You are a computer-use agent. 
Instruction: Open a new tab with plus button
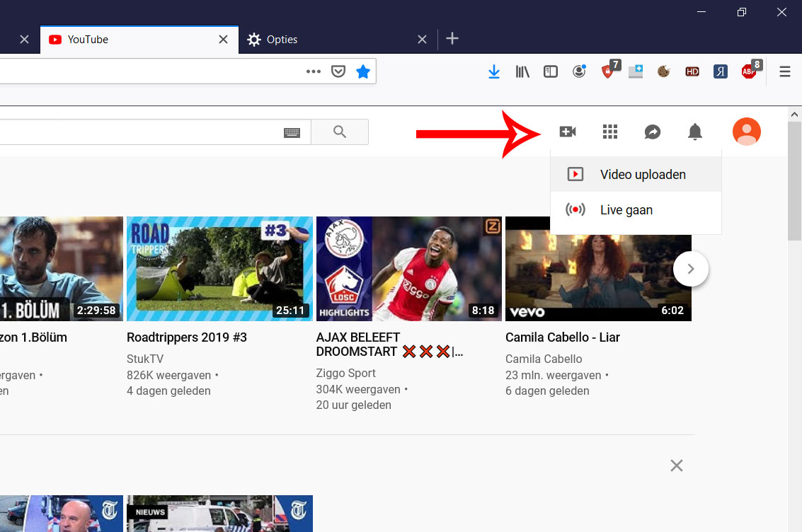click(452, 38)
